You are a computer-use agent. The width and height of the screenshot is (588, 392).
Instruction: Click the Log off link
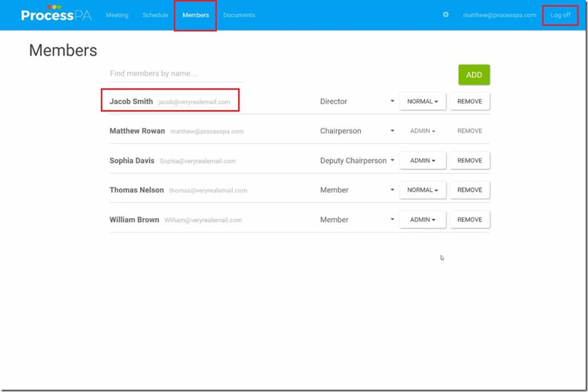click(x=560, y=15)
